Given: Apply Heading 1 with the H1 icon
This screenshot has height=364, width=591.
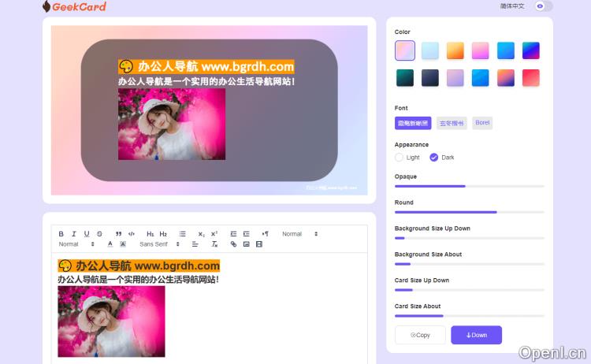Looking at the screenshot, I should pos(151,234).
